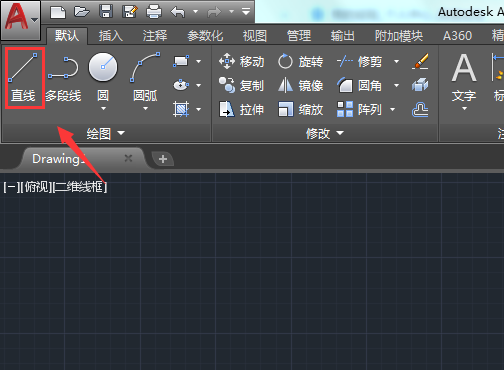Image resolution: width=504 pixels, height=370 pixels.
Task: Switch to the 注释 ribbon tab
Action: click(155, 36)
